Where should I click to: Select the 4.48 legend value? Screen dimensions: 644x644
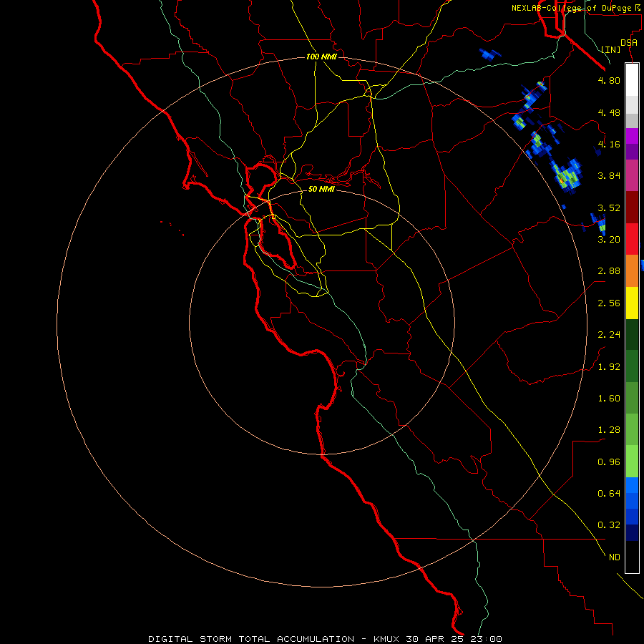[x=609, y=112]
